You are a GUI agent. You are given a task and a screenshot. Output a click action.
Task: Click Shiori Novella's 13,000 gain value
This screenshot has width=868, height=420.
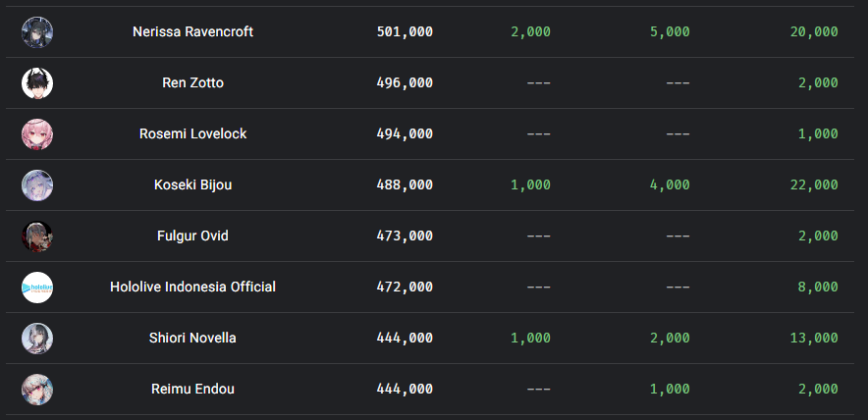(x=813, y=338)
